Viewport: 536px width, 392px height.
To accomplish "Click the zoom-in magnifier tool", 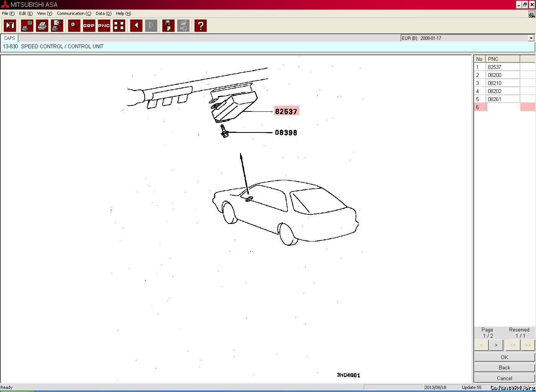I will click(x=74, y=26).
